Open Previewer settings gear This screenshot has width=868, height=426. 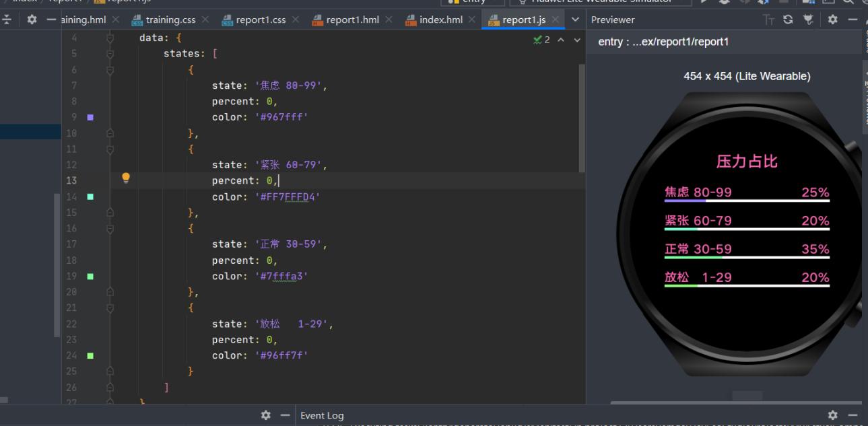[x=832, y=20]
